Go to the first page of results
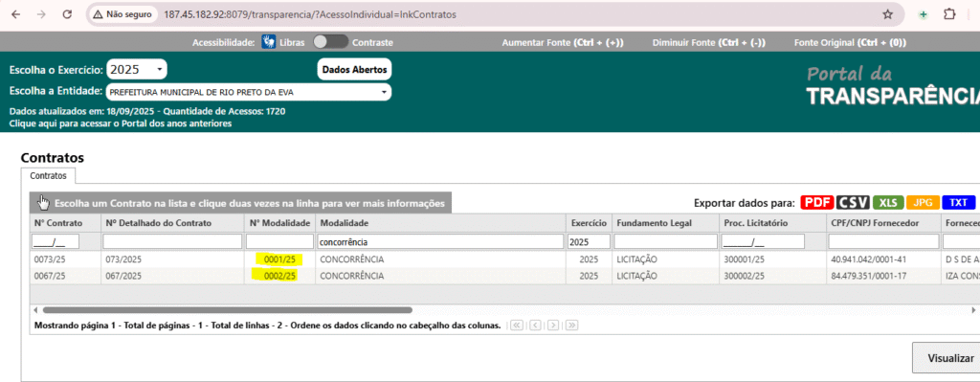 (x=516, y=326)
